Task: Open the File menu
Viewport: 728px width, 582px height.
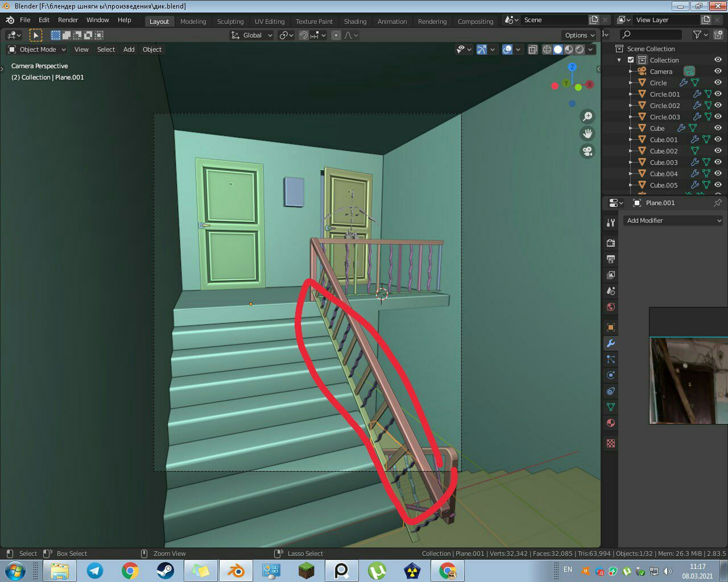Action: (25, 20)
